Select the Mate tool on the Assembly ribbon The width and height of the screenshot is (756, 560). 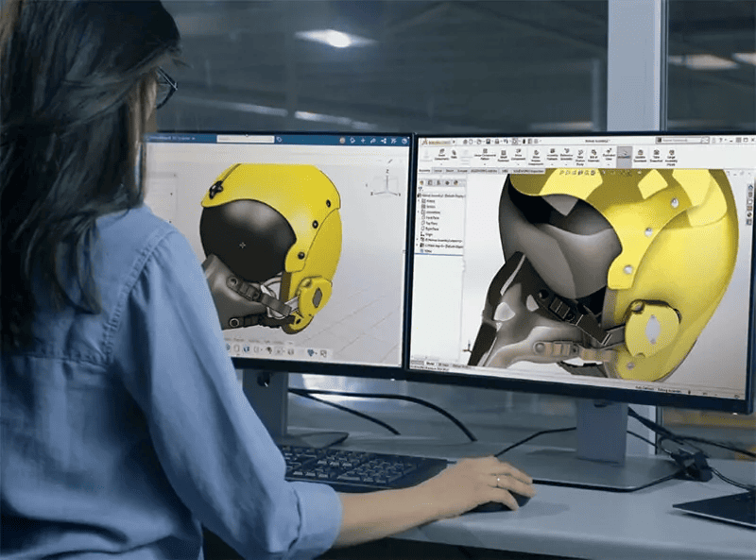click(454, 156)
